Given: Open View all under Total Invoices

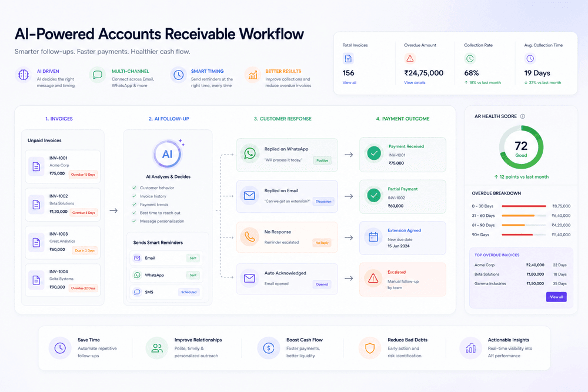Looking at the screenshot, I should 349,83.
